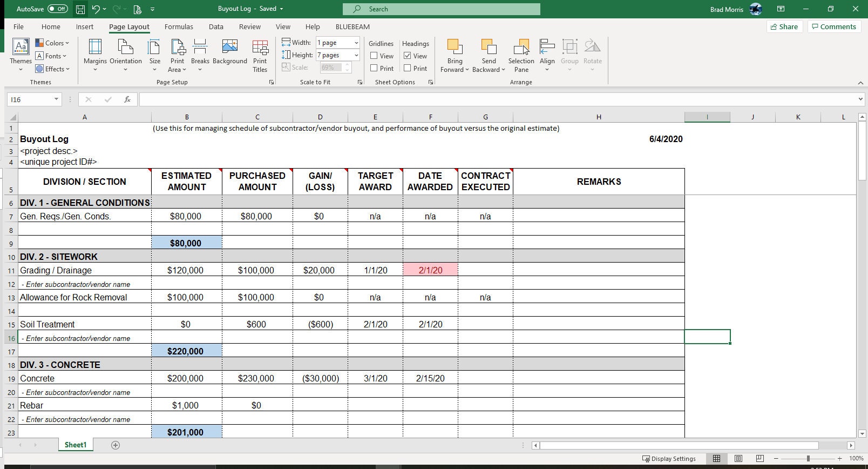This screenshot has height=469, width=868.
Task: Open Display Settings in the status bar
Action: 669,459
